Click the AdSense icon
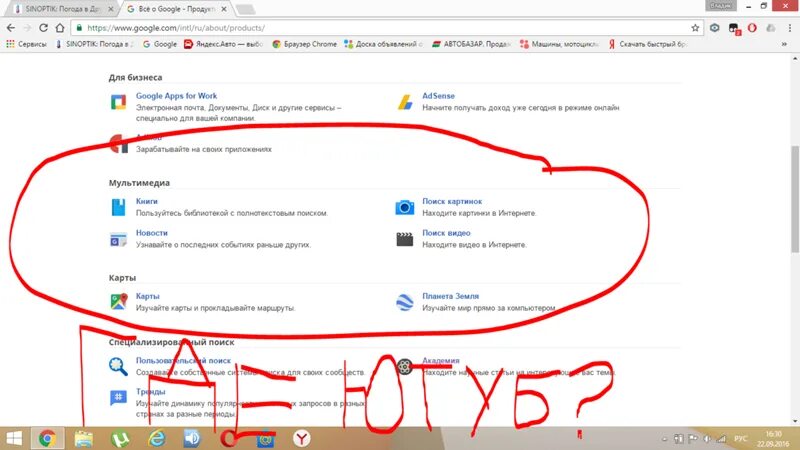Image resolution: width=800 pixels, height=450 pixels. (405, 102)
